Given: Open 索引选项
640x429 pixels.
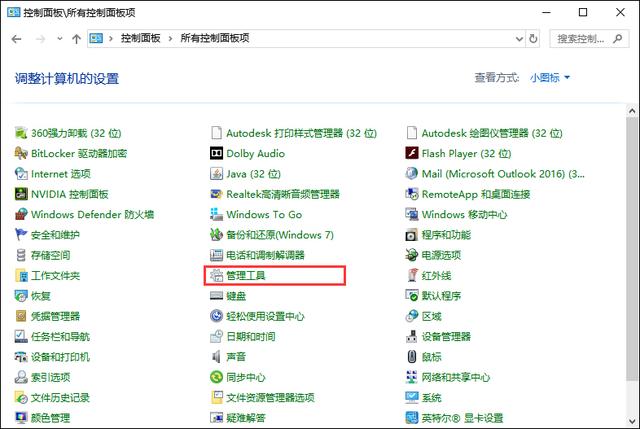Looking at the screenshot, I should pos(51,377).
